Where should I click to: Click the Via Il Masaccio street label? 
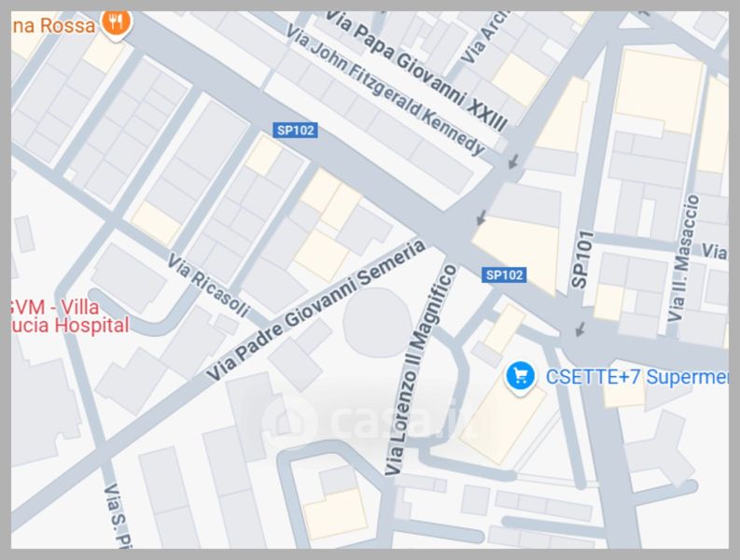pyautogui.click(x=684, y=259)
